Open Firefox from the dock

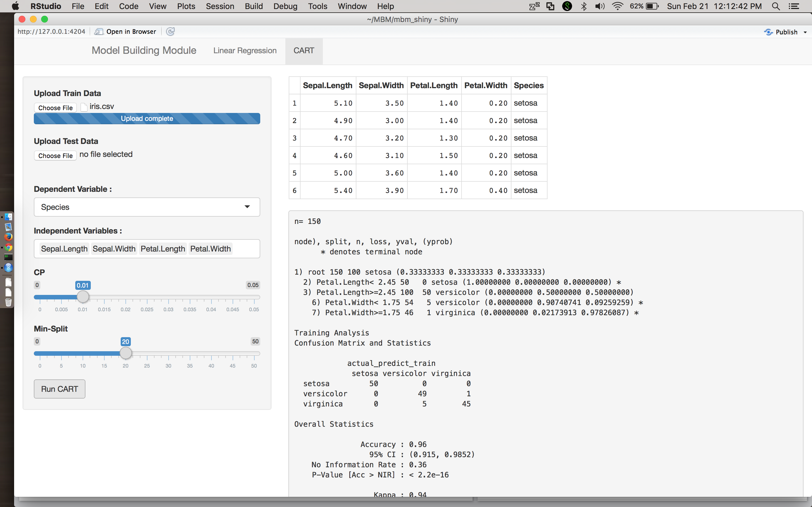(x=8, y=237)
